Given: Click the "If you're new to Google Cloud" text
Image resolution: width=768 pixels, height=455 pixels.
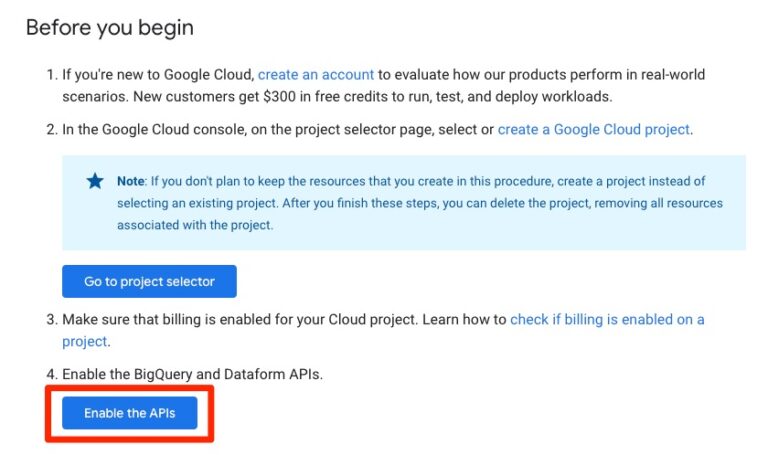Looking at the screenshot, I should pos(158,74).
